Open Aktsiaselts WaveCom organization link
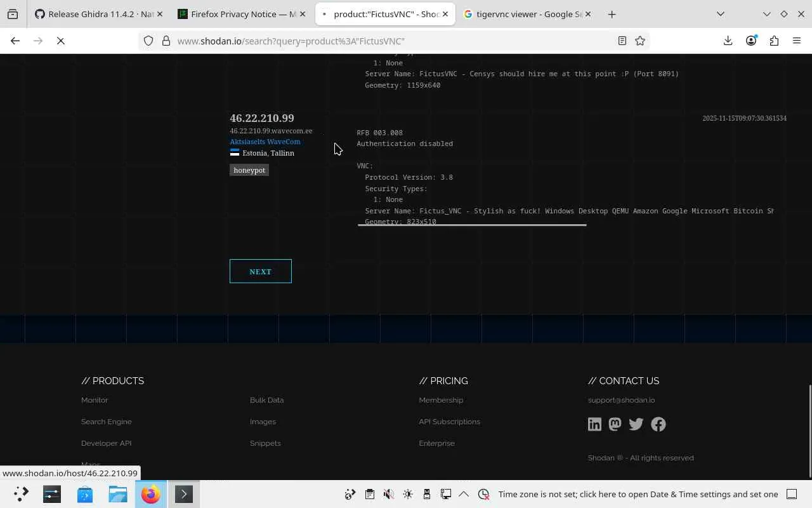Screen dimensions: 812x508 point(265,142)
